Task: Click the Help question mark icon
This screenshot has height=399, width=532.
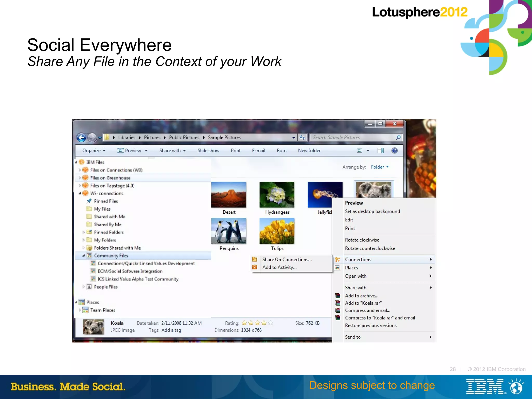Action: click(x=394, y=151)
